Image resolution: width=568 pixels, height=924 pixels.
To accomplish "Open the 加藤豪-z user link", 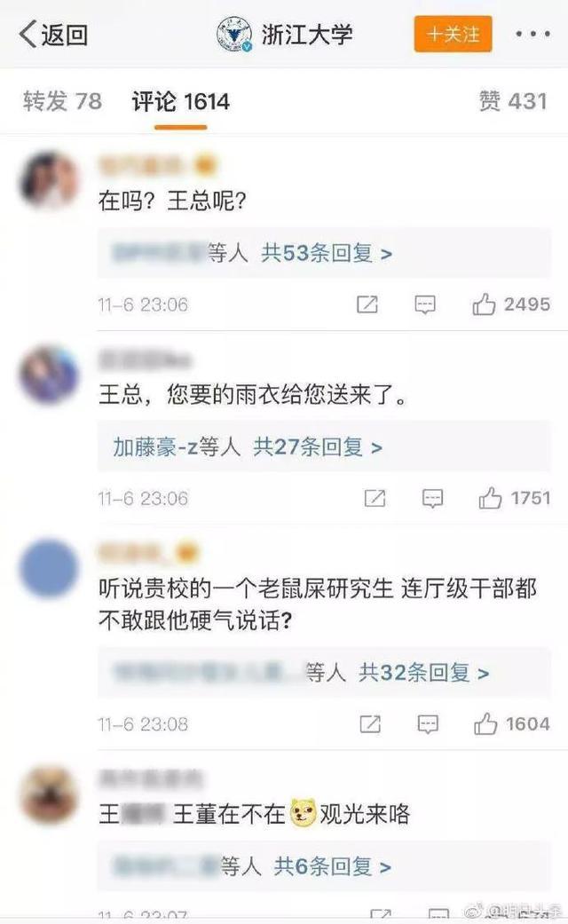I will 155,447.
